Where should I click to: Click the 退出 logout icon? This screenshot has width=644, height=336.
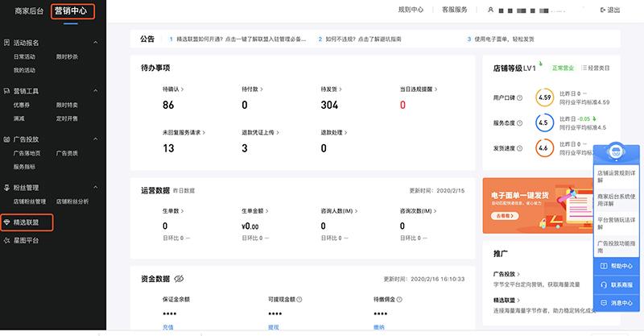click(604, 10)
